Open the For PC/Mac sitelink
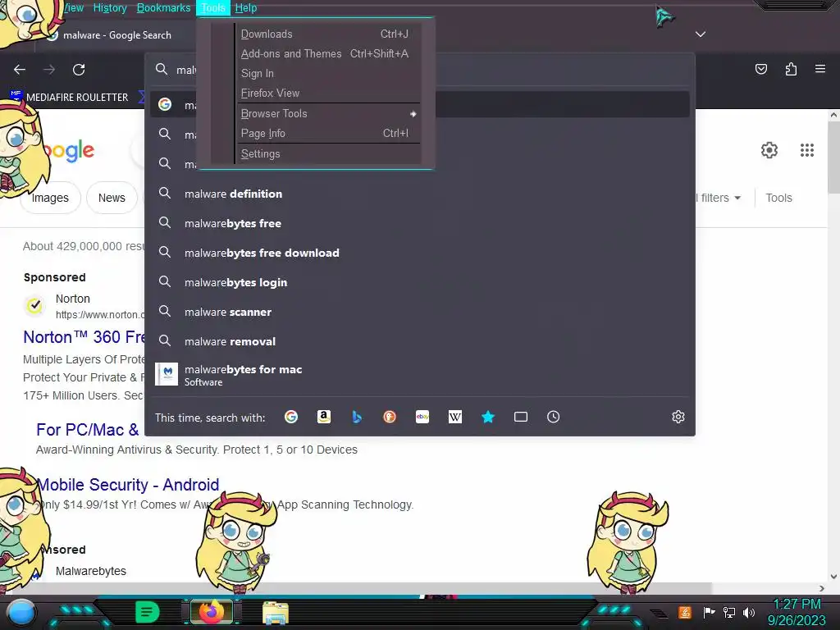840x630 pixels. click(87, 430)
